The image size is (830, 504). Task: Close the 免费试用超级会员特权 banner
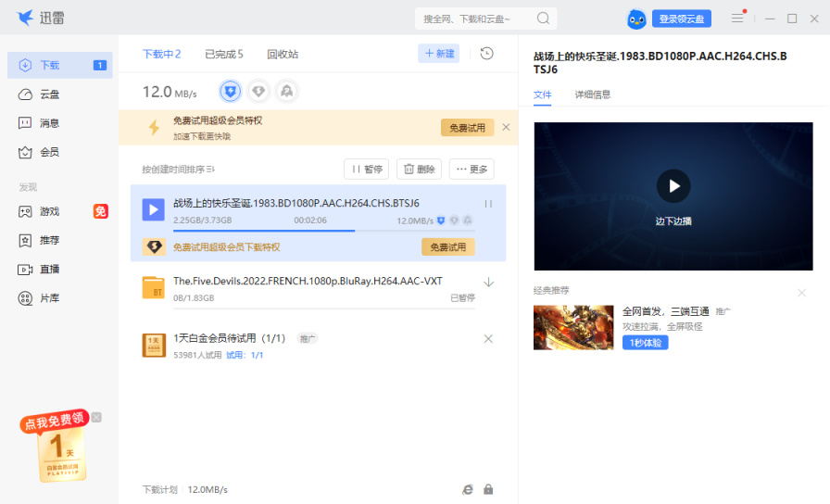(506, 127)
